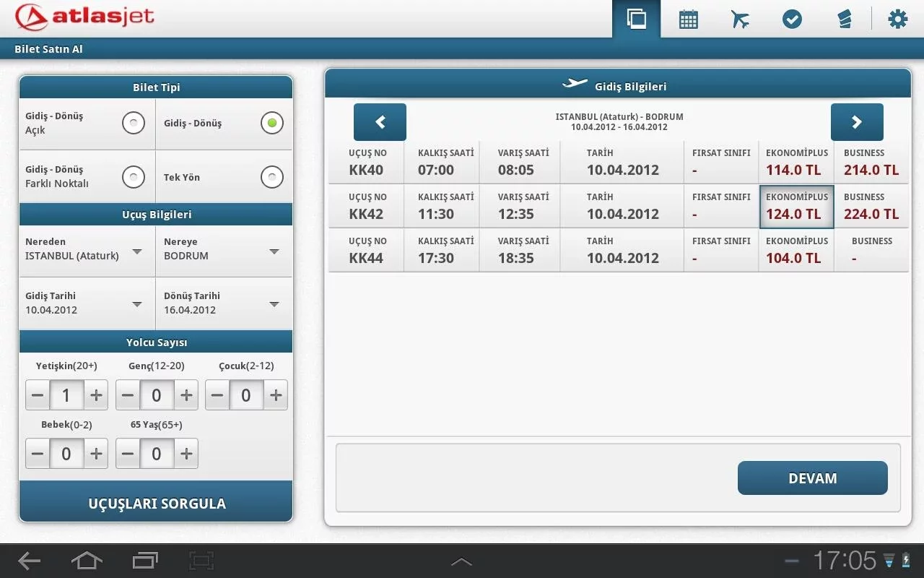Select Gidiş - Dönüş Farklı Noktalı radio

point(134,177)
